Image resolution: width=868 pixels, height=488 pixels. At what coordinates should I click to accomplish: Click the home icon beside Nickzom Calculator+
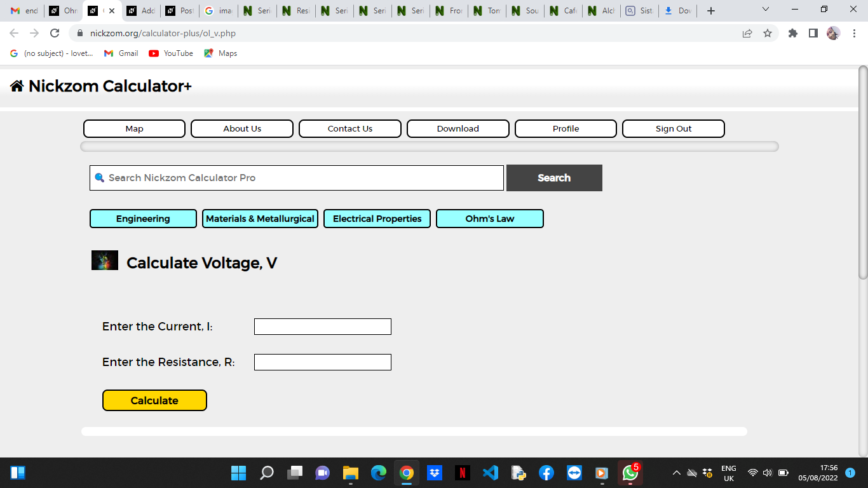tap(17, 86)
